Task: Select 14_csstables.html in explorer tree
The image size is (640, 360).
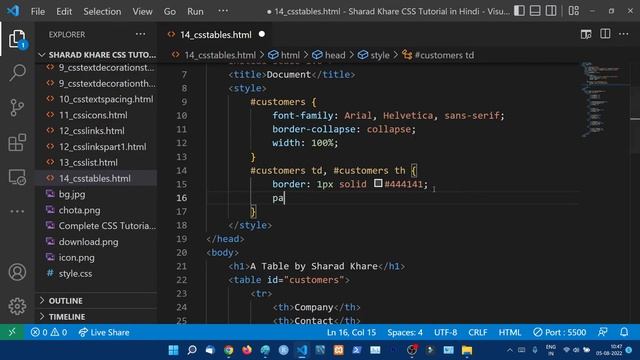Action: pos(97,178)
